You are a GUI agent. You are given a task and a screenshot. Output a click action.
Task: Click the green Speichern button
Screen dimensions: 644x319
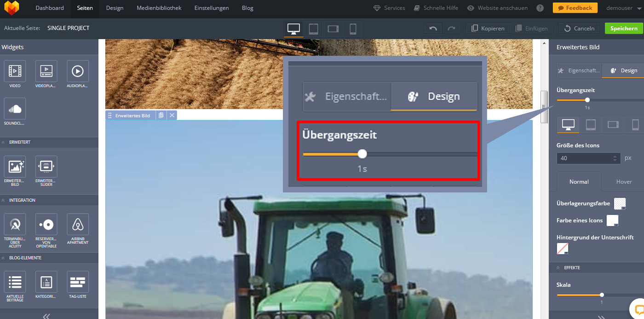pos(624,29)
